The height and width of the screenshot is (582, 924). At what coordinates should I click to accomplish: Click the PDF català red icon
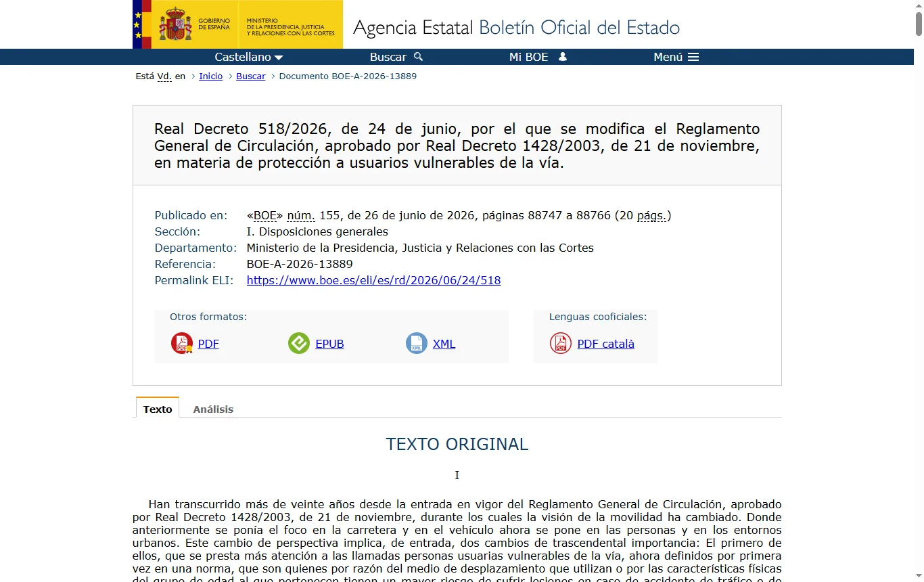tap(561, 343)
